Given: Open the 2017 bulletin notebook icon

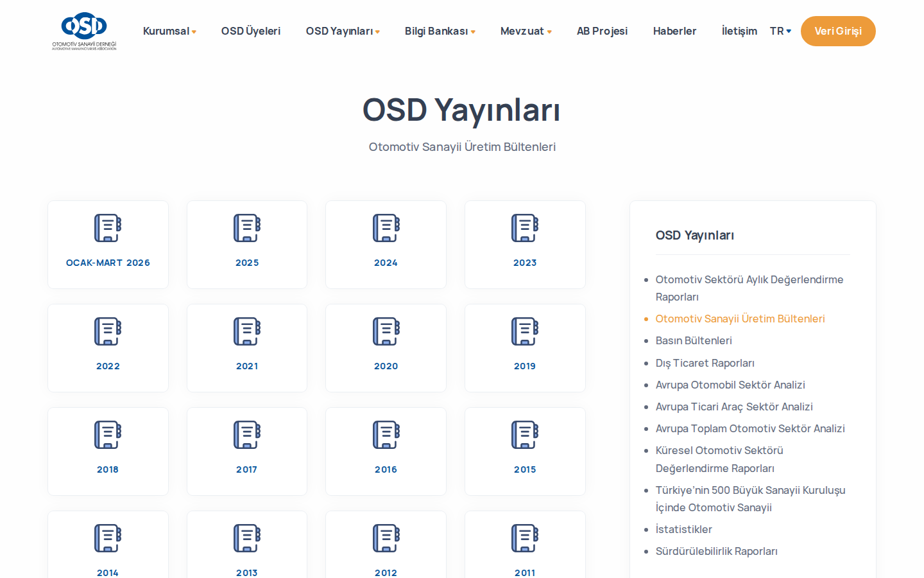Looking at the screenshot, I should coord(247,435).
